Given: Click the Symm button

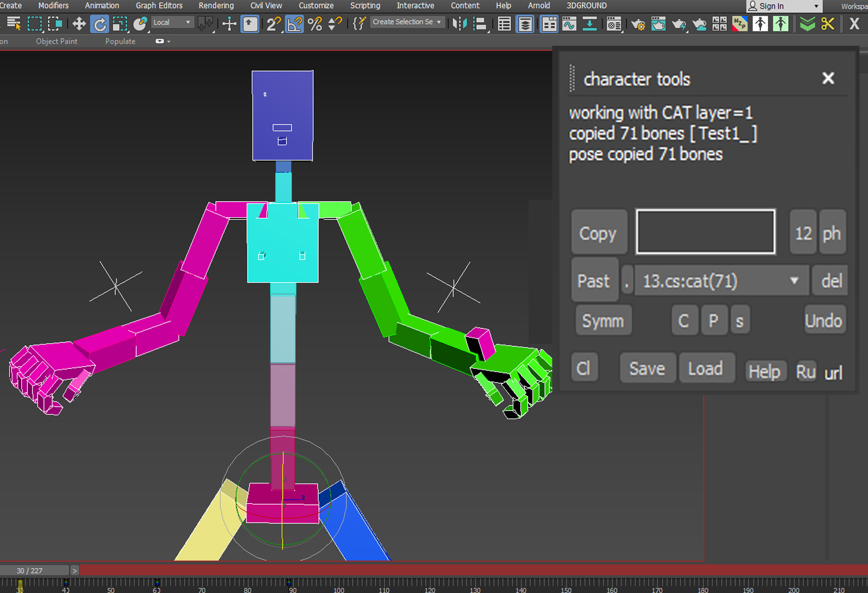Looking at the screenshot, I should 603,320.
